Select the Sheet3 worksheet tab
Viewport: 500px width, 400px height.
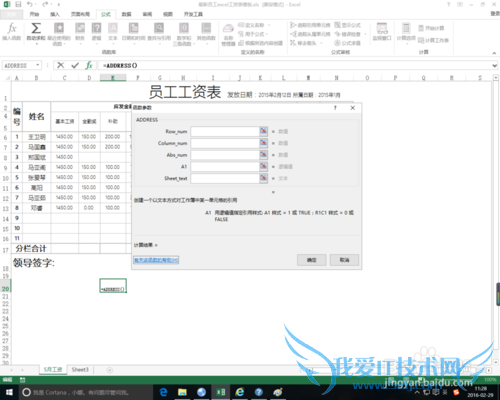pos(80,369)
